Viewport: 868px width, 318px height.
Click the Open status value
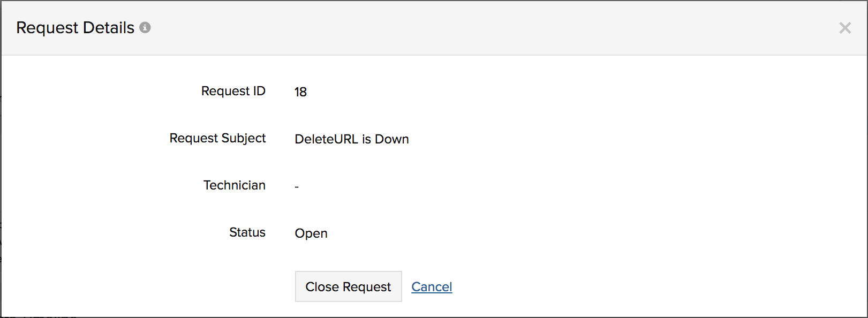point(311,233)
